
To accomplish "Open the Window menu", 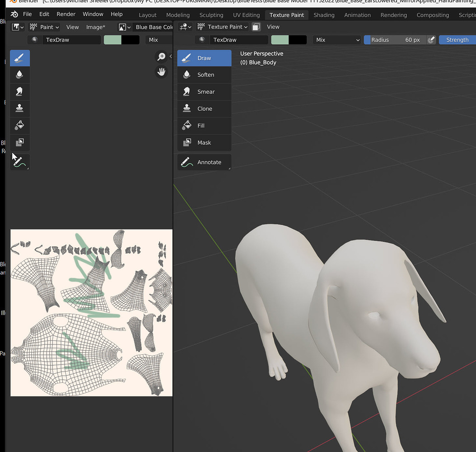I will pyautogui.click(x=93, y=14).
